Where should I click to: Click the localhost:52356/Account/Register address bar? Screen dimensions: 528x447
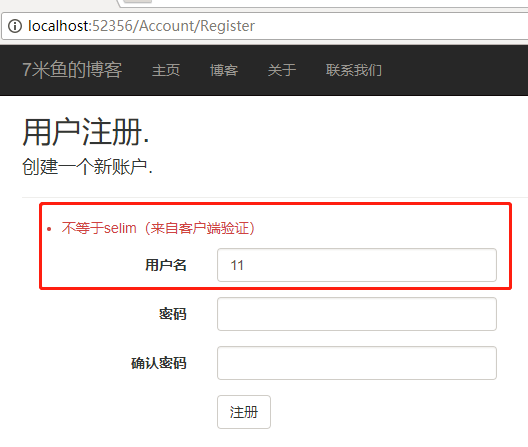click(265, 26)
